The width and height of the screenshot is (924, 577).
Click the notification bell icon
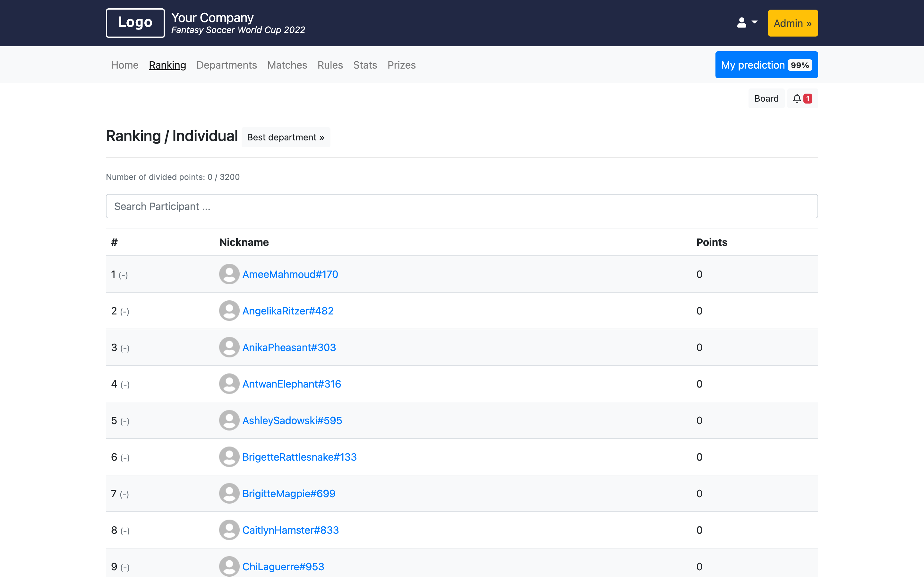pos(797,98)
